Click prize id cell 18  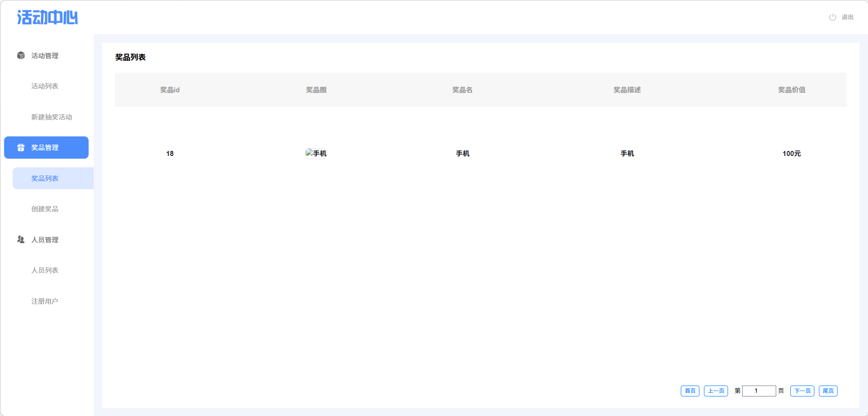[170, 154]
